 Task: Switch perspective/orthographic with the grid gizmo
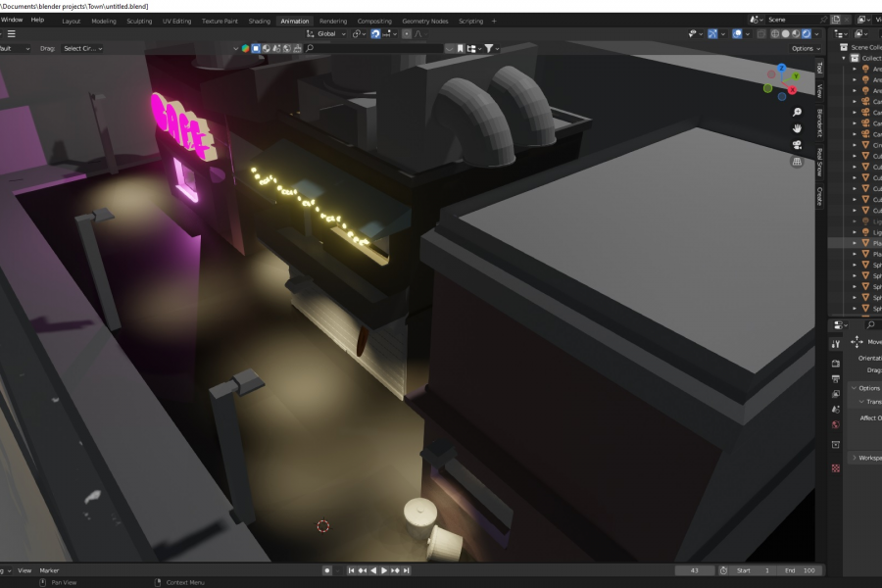(797, 162)
